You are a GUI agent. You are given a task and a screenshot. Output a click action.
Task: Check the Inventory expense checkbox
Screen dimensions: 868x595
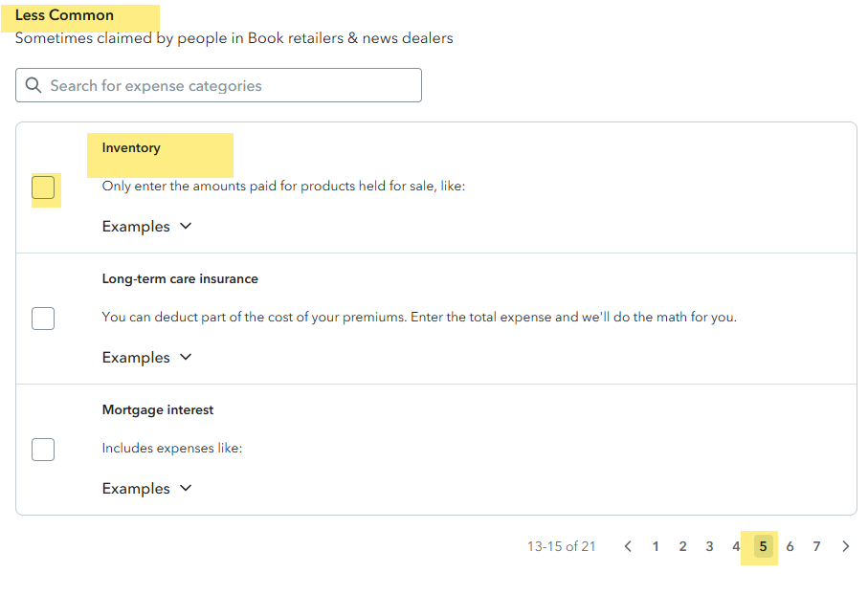(43, 187)
